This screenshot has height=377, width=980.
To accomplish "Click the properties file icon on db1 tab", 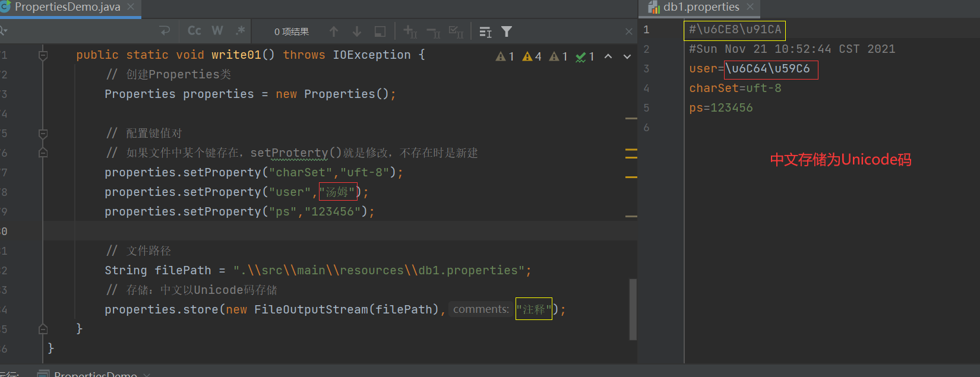I will tap(654, 7).
